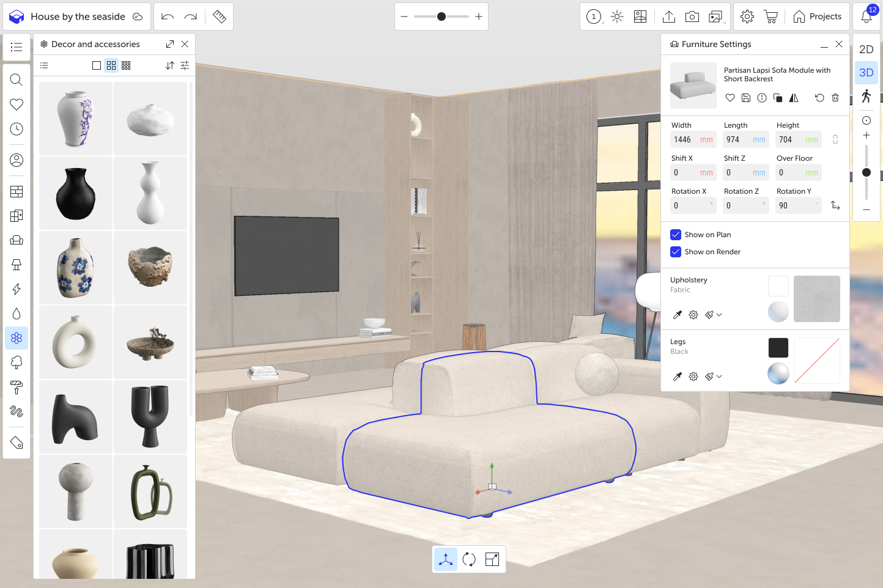Screen dimensions: 883x588
Task: Open the paint roller finishes tool
Action: [x=17, y=388]
